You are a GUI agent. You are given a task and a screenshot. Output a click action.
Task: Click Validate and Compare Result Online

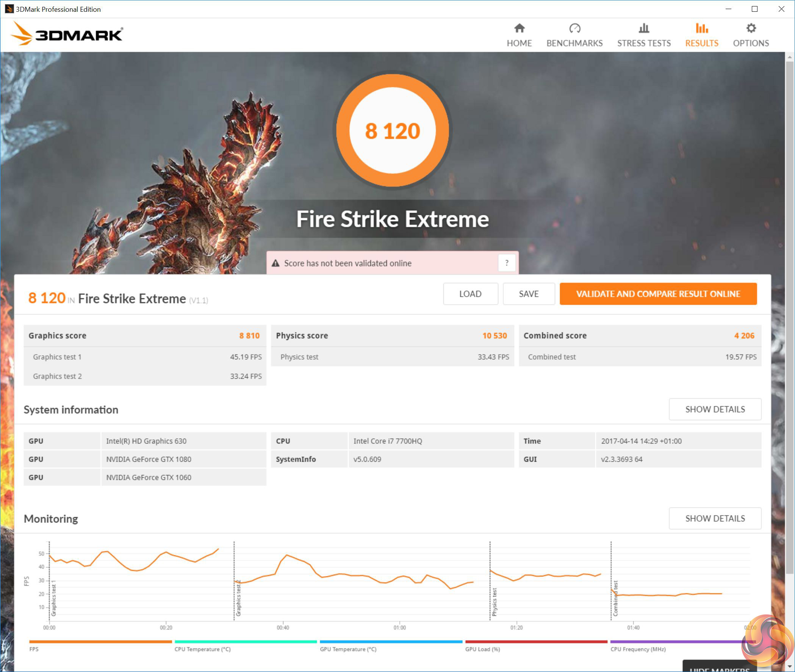658,294
